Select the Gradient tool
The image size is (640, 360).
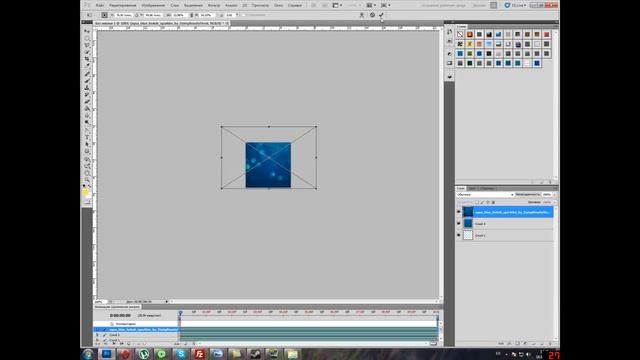coord(87,109)
